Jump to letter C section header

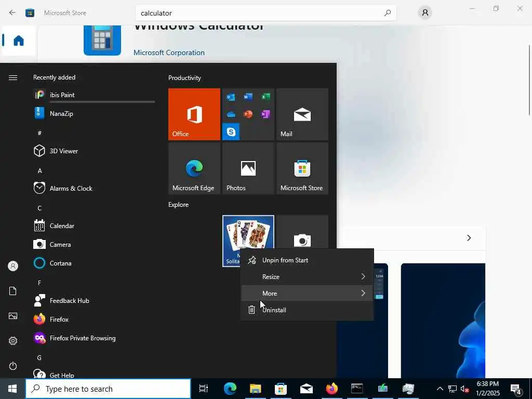pyautogui.click(x=39, y=208)
